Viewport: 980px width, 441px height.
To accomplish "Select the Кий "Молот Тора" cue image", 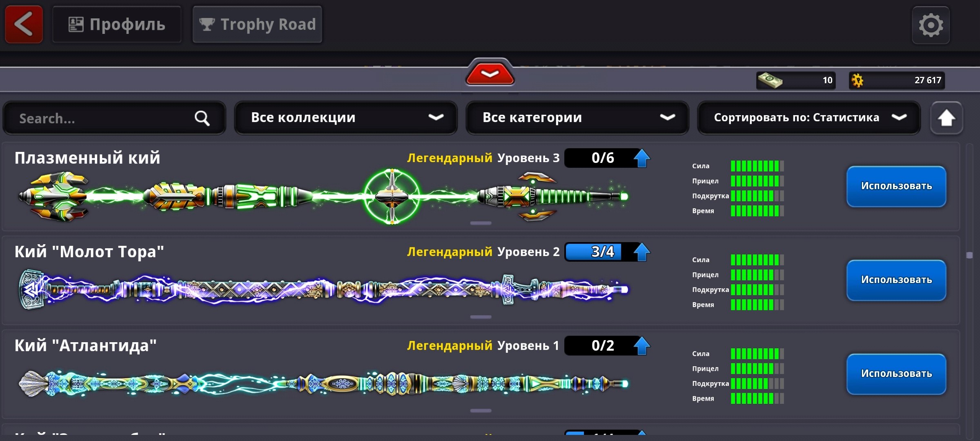I will (323, 289).
